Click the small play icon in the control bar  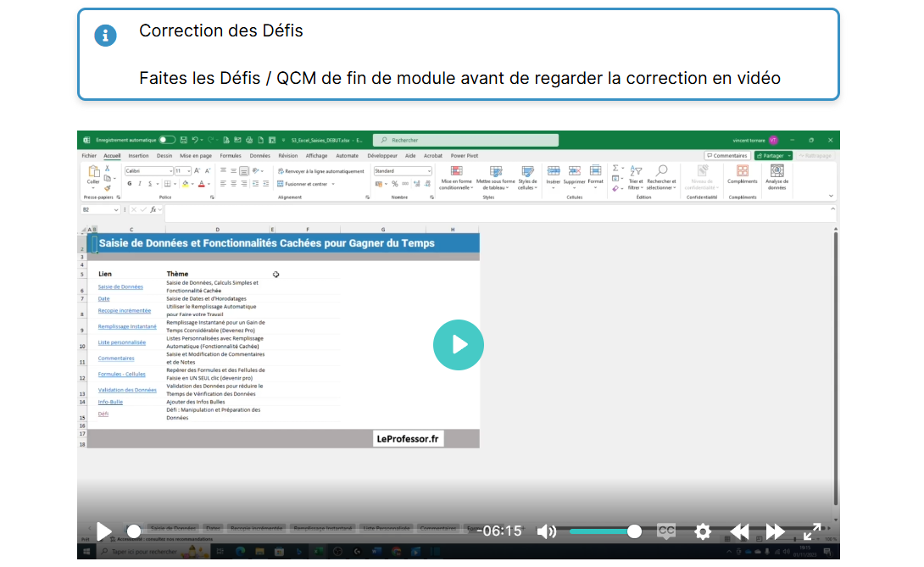coord(104,531)
